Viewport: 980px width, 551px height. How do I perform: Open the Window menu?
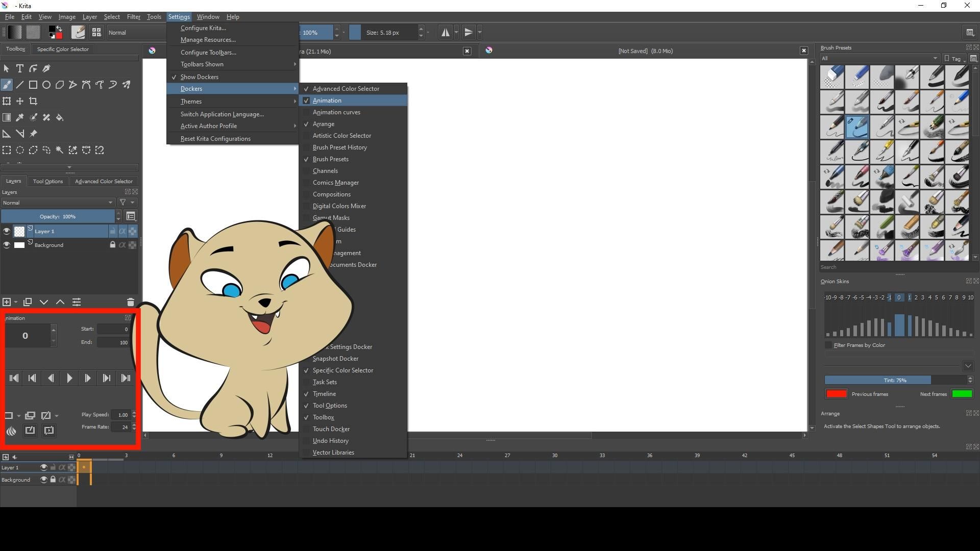click(x=207, y=16)
